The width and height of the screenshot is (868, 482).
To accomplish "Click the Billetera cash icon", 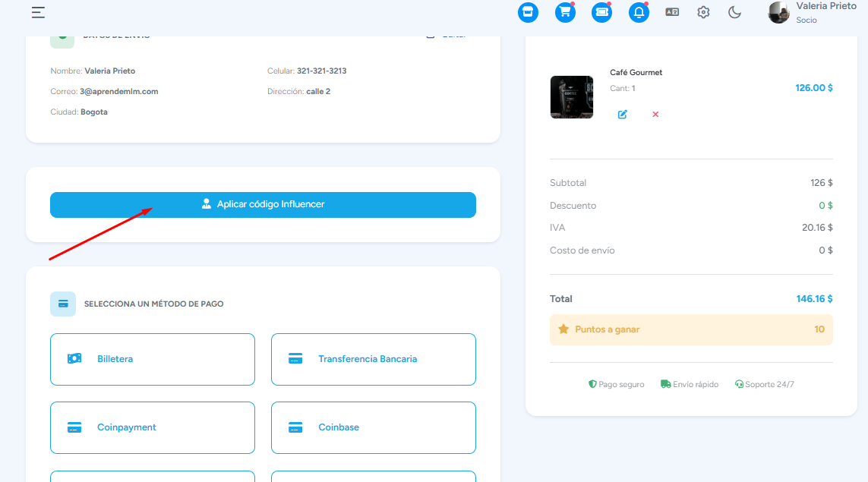I will pyautogui.click(x=74, y=358).
